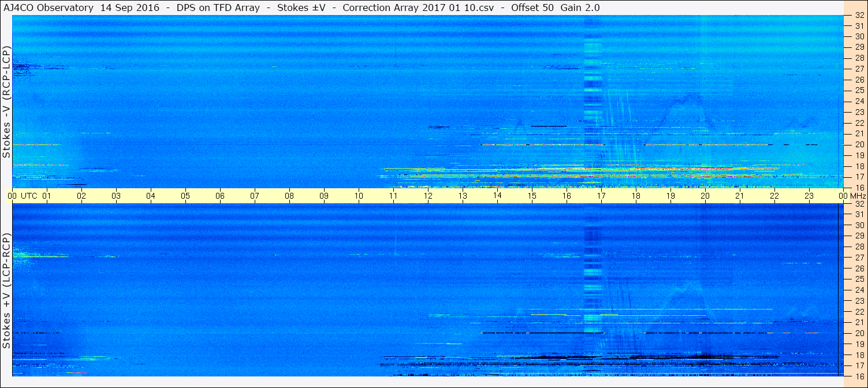The width and height of the screenshot is (868, 388).
Task: Select the 14 hour marker on the time axis
Action: point(497,196)
